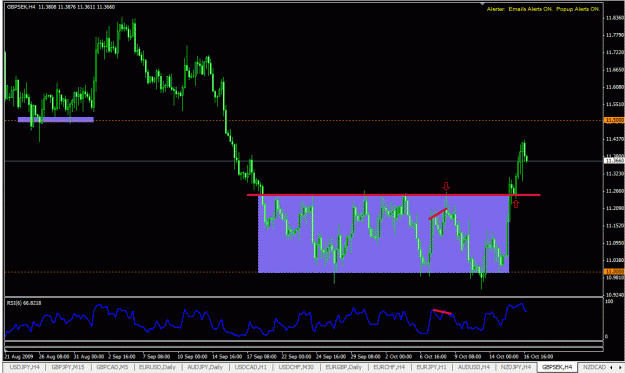Open the EURGBP,Daily chart tab

(x=344, y=367)
